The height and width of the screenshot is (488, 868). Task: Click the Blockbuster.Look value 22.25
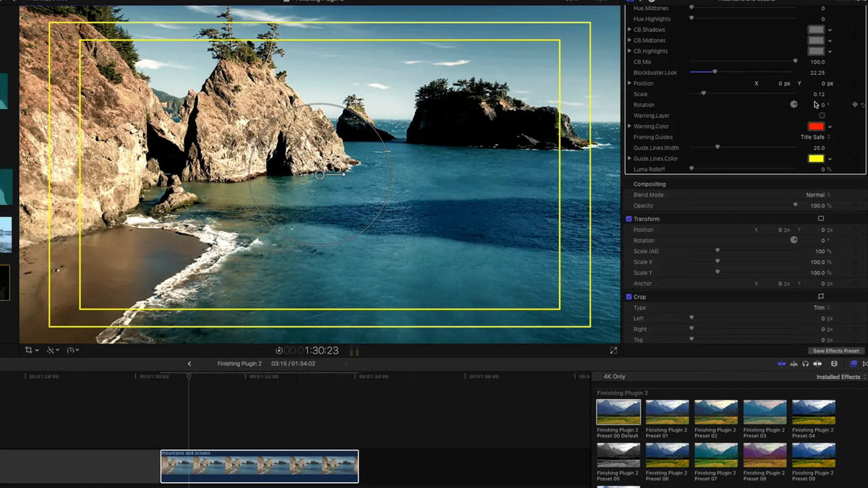(817, 72)
